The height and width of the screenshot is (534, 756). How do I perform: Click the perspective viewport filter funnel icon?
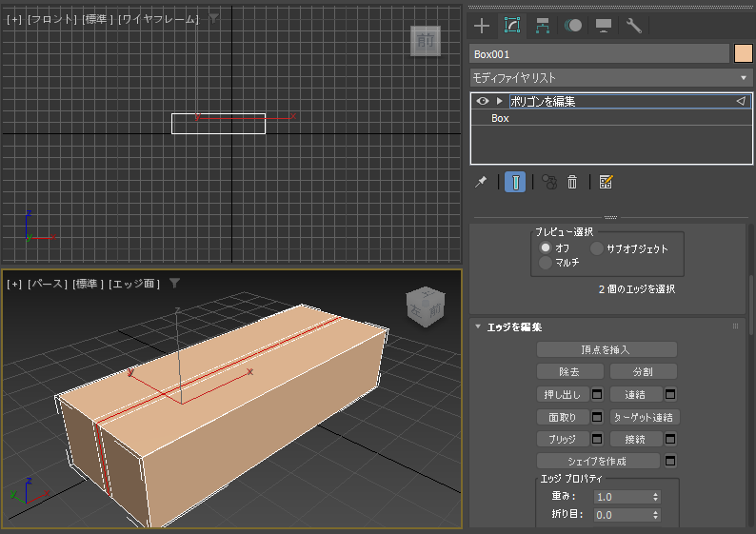[x=174, y=283]
